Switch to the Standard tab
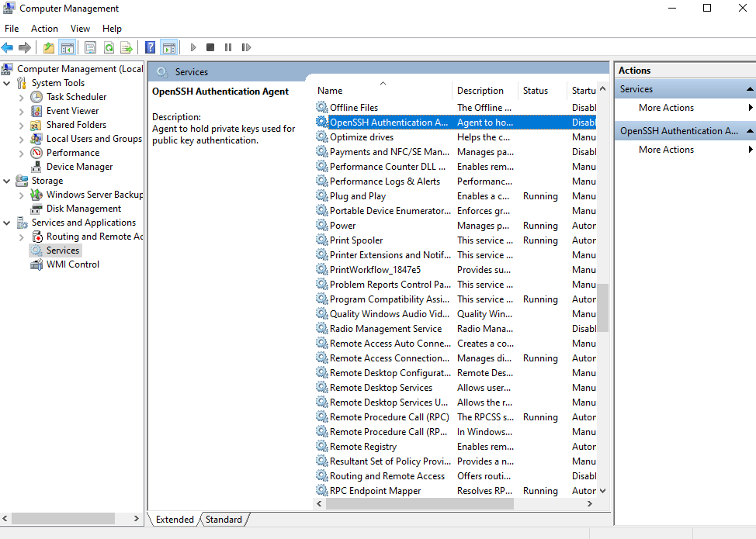The width and height of the screenshot is (756, 539). [224, 520]
